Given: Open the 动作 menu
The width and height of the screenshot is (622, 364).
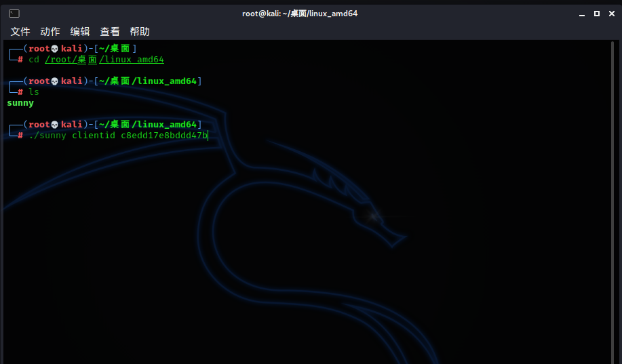Looking at the screenshot, I should tap(50, 32).
